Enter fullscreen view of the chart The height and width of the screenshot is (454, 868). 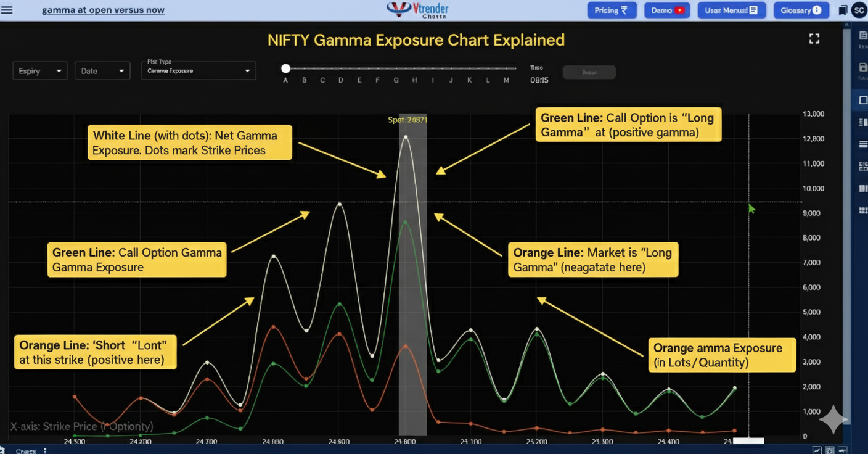click(x=814, y=38)
